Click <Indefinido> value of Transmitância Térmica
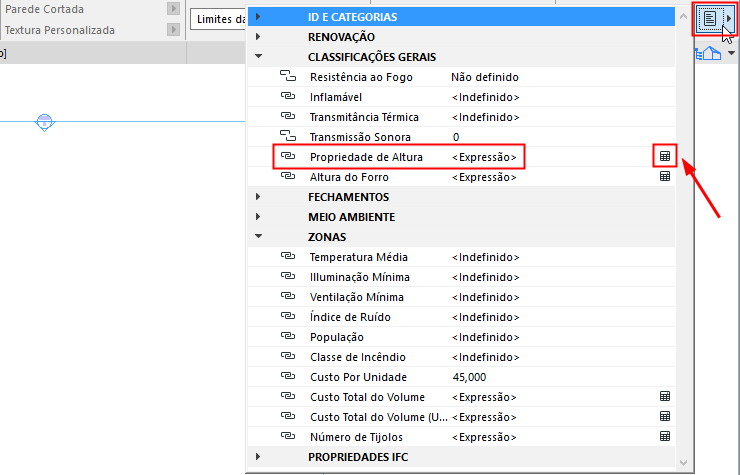The height and width of the screenshot is (475, 740). pos(486,117)
